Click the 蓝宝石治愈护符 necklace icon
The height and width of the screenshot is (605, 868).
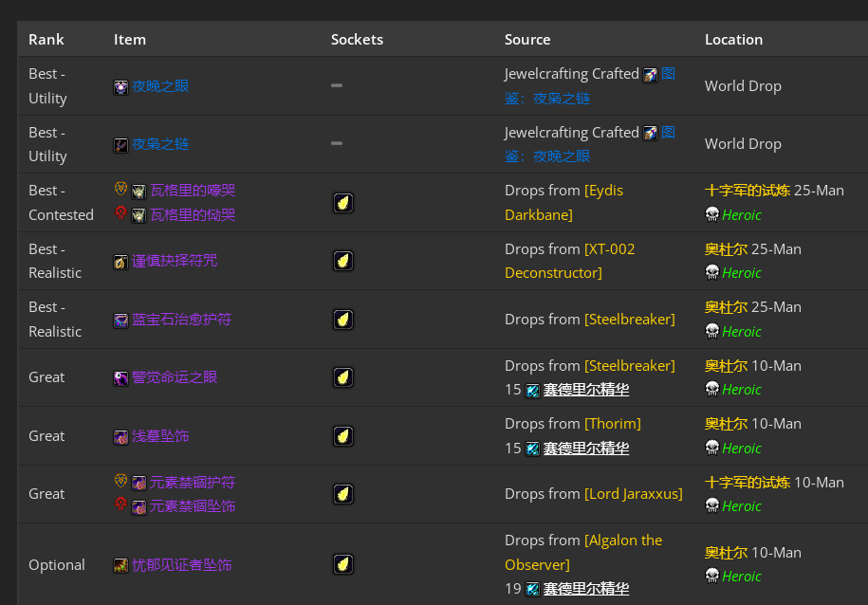coord(120,320)
